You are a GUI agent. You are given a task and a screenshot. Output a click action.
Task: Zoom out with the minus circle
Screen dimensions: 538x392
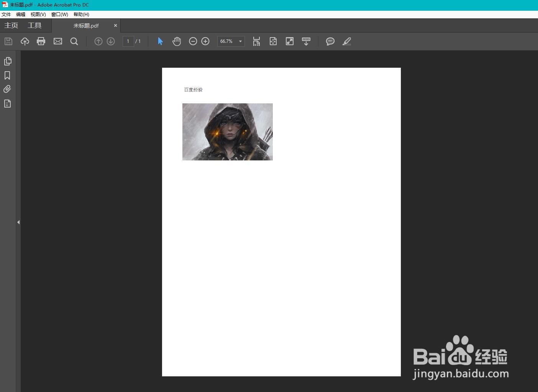tap(193, 41)
